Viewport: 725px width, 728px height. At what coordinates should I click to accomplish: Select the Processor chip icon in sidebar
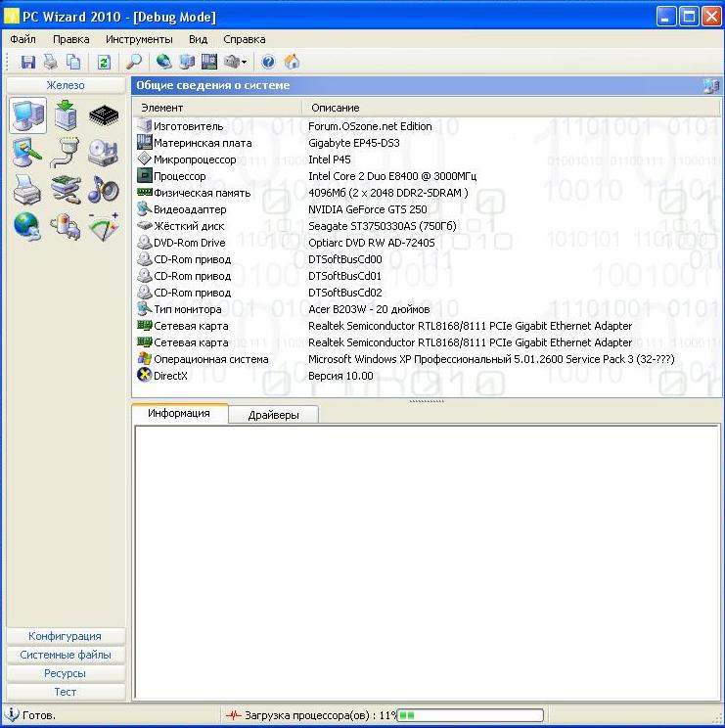(104, 116)
